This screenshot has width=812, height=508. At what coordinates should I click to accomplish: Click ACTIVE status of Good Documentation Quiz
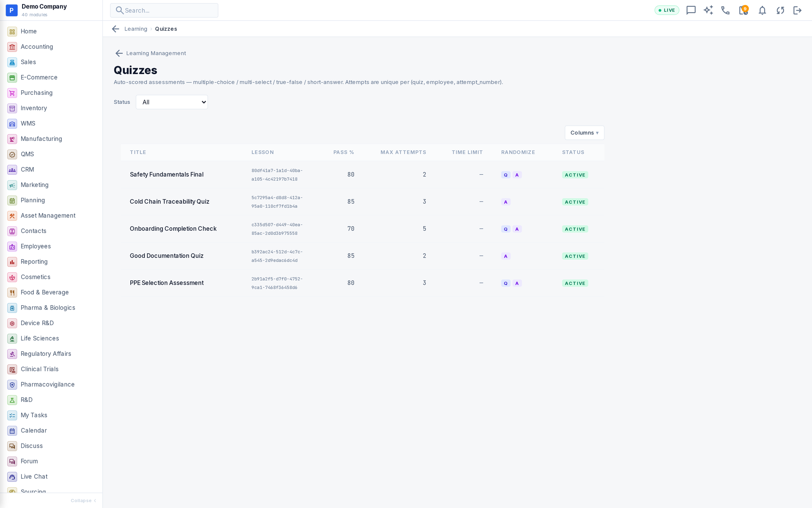575,256
